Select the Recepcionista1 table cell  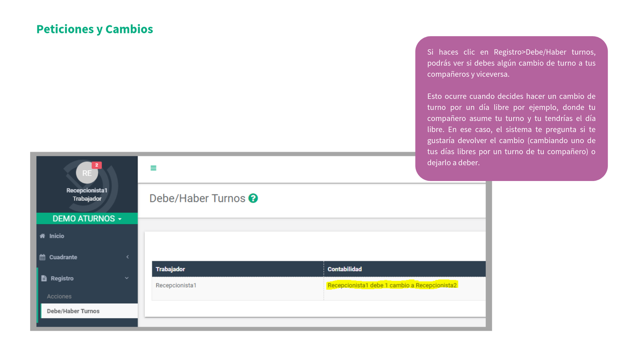176,285
